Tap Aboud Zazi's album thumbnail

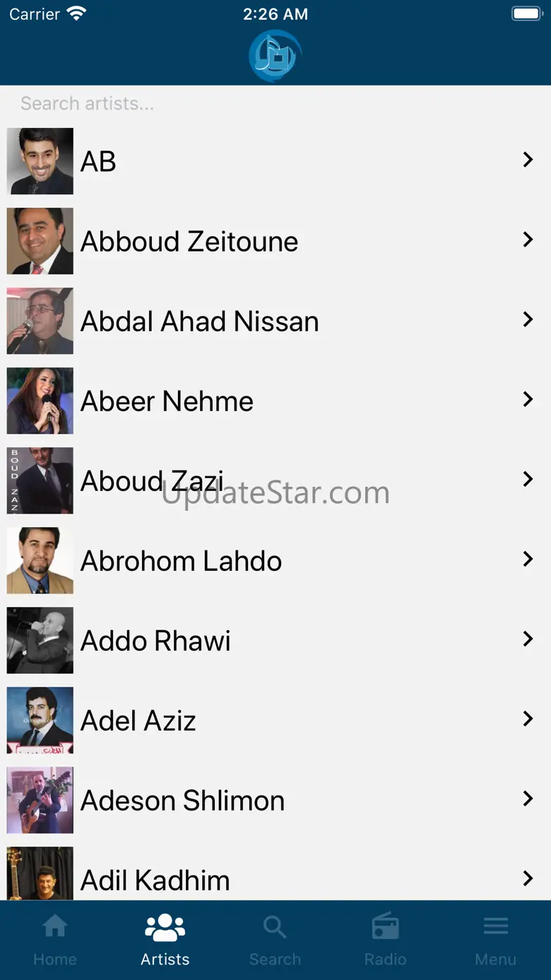tap(40, 480)
